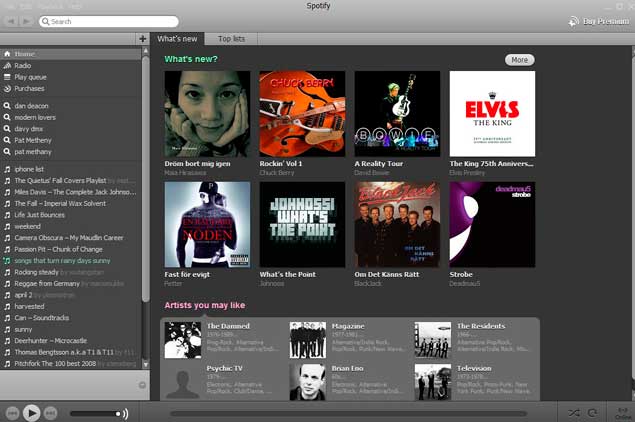Switch to the Top lists tab
635x422 pixels.
click(x=231, y=39)
